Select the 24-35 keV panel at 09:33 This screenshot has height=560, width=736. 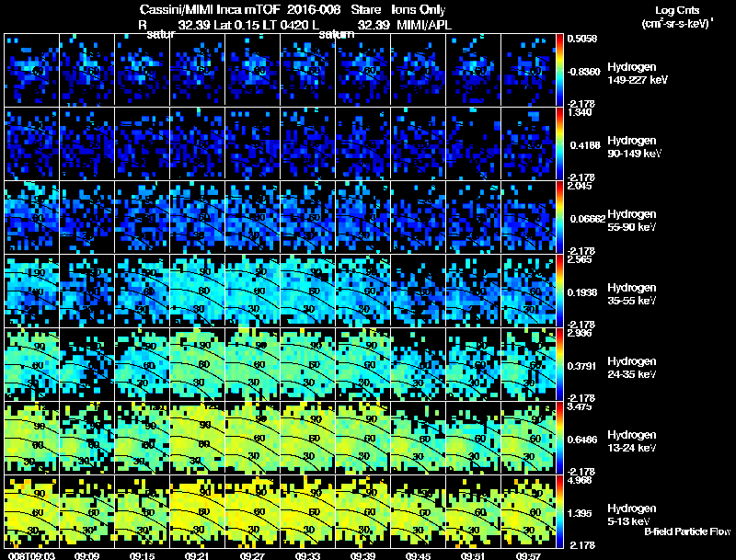[x=307, y=364]
